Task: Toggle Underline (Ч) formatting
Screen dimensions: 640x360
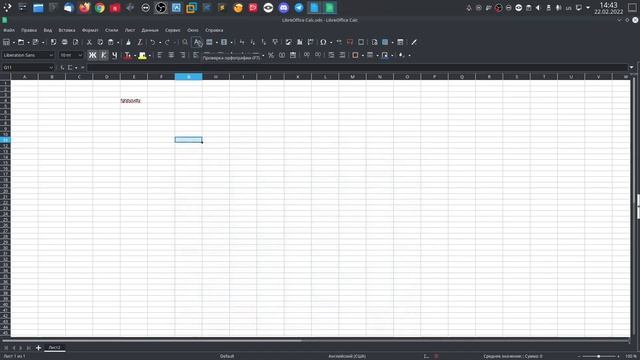Action: (x=115, y=55)
